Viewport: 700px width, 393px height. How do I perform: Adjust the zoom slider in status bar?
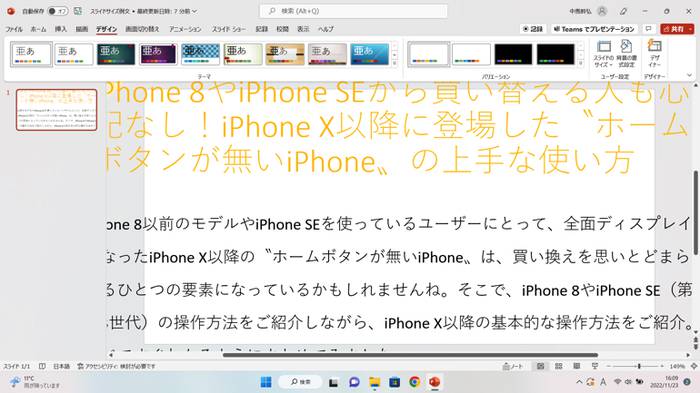639,366
